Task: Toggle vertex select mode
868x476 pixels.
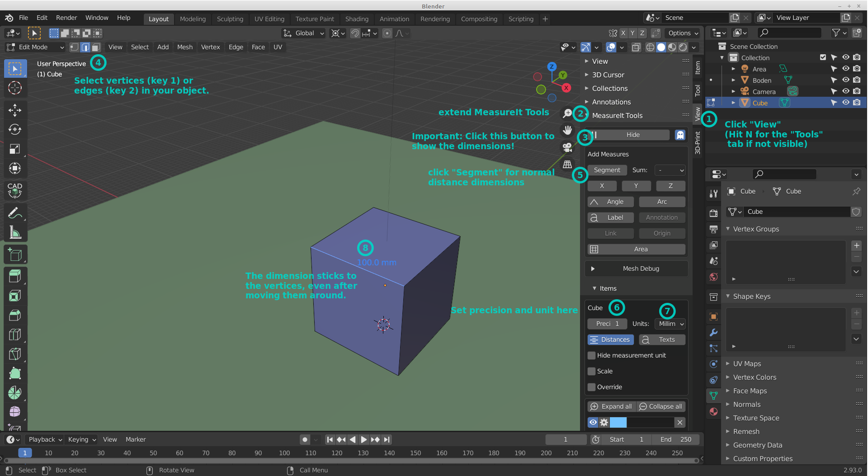Action: [74, 47]
